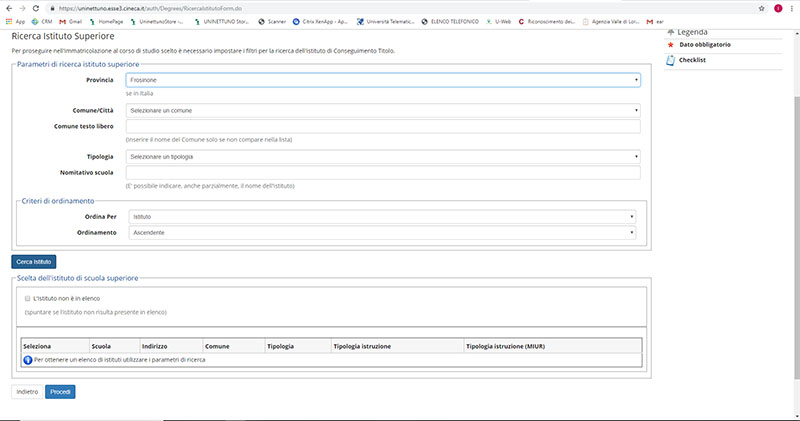Click the Indietro button

(x=27, y=391)
